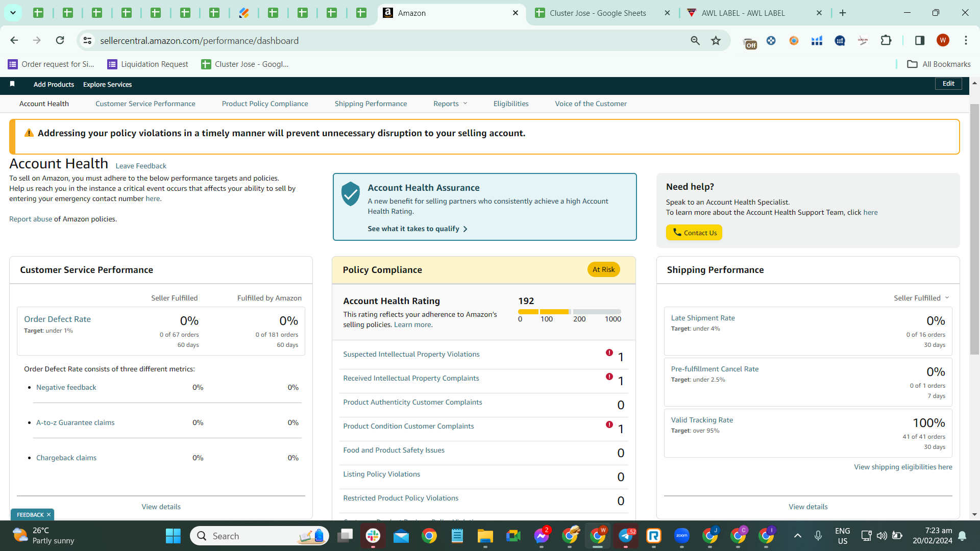Expand the Reports dropdown menu
The image size is (980, 551).
click(450, 104)
